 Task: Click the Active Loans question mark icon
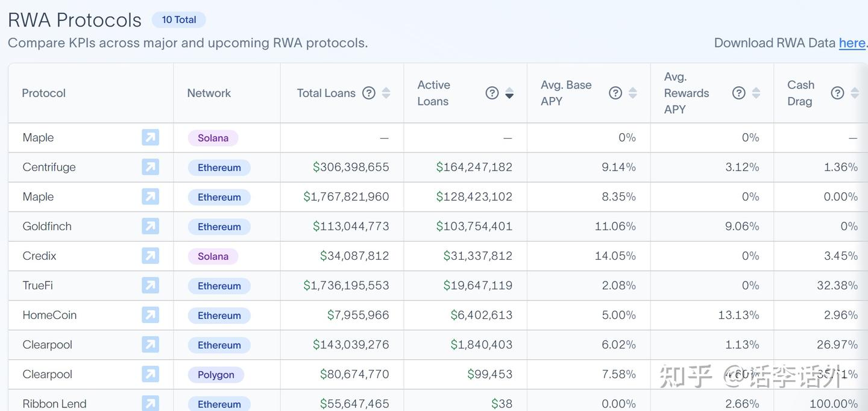492,93
